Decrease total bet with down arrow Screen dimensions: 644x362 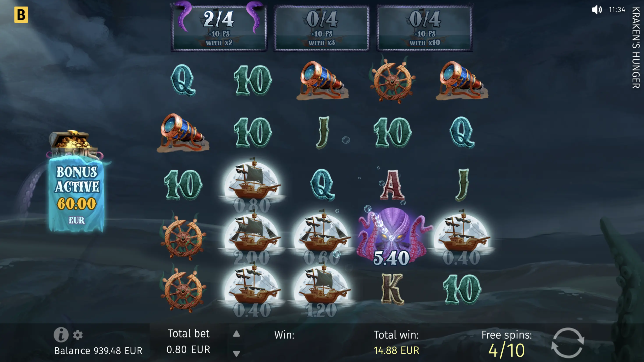coord(236,353)
